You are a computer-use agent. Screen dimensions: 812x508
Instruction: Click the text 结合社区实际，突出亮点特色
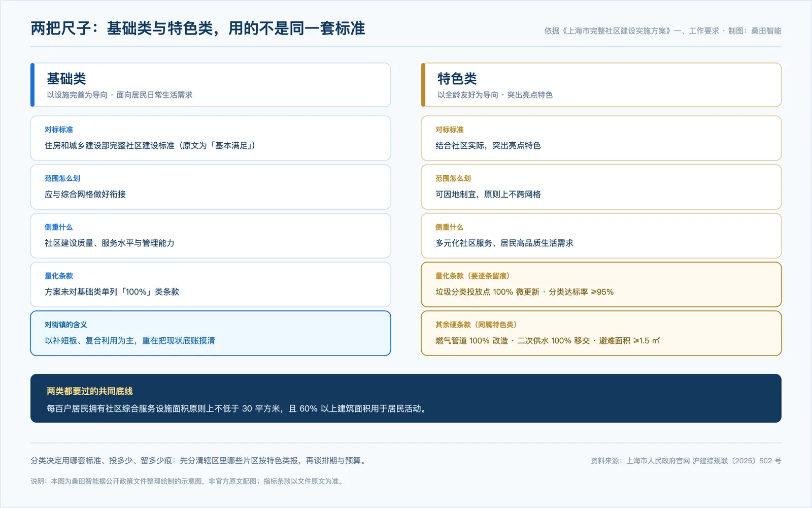(488, 146)
